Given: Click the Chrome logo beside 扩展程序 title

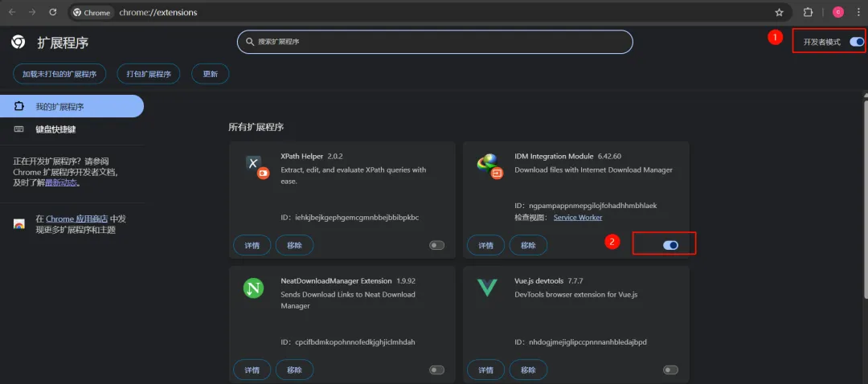Looking at the screenshot, I should pos(18,43).
